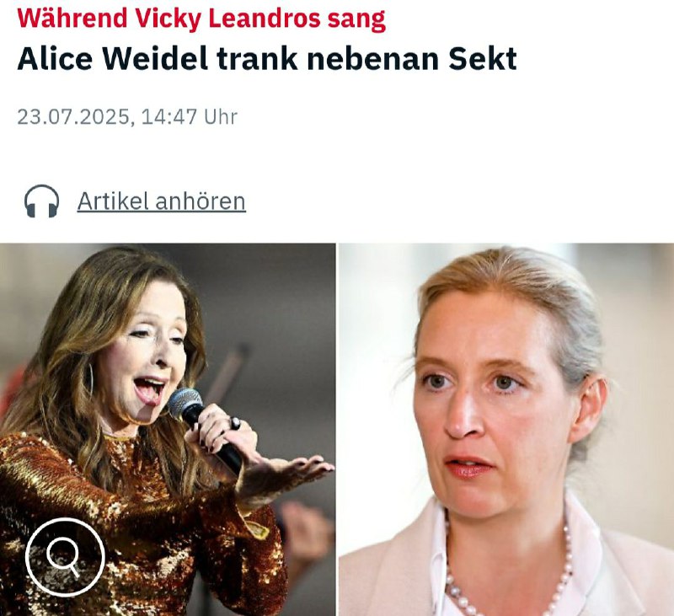Click the hoop earring in left photo

89,379
